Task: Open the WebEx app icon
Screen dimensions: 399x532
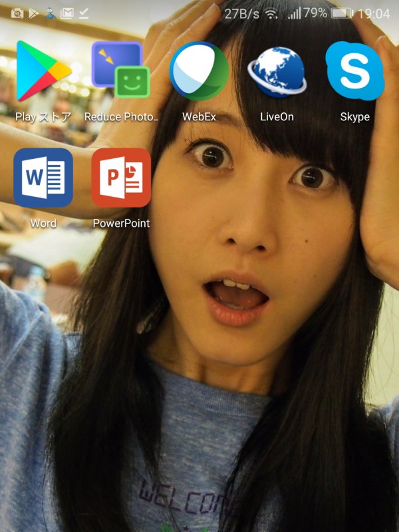Action: [x=199, y=71]
